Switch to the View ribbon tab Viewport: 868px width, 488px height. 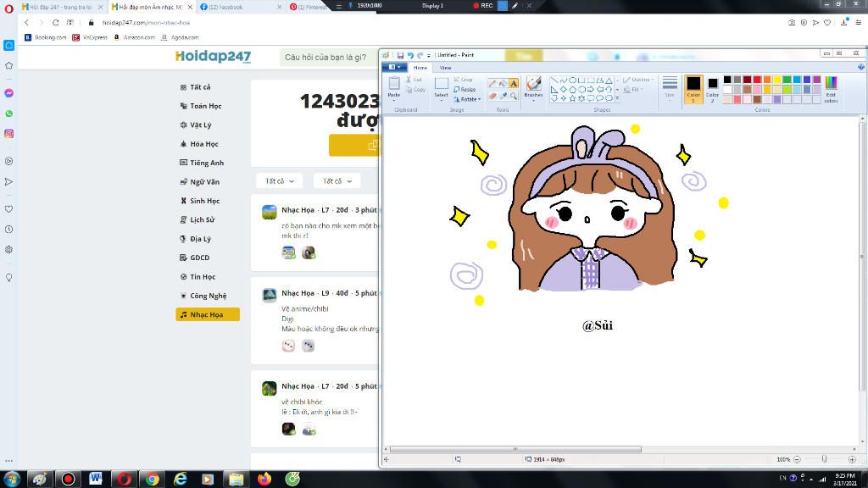(446, 68)
